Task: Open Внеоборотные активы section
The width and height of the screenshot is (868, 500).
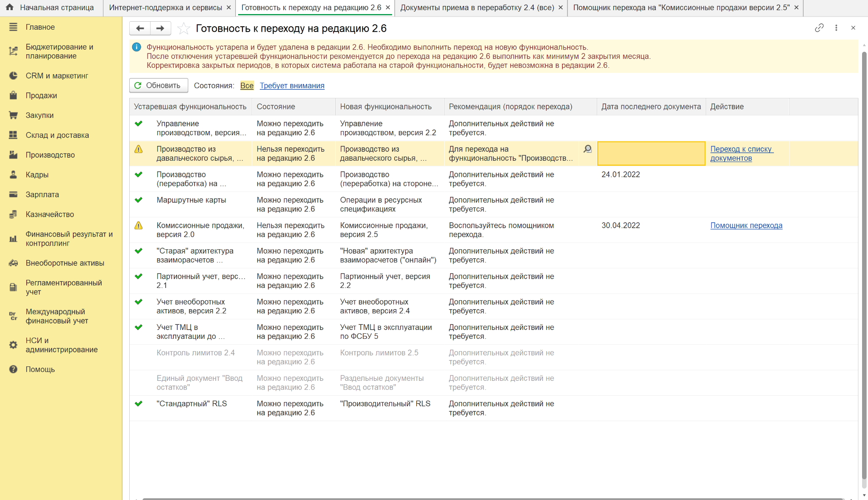Action: (x=61, y=263)
